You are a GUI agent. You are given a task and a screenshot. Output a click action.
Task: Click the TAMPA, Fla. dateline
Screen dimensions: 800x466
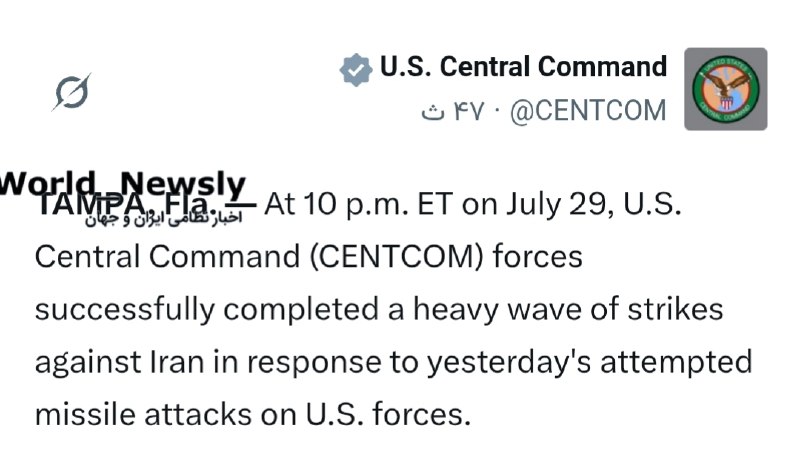[x=125, y=205]
